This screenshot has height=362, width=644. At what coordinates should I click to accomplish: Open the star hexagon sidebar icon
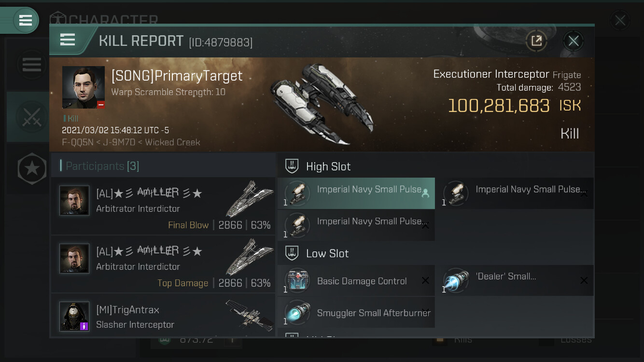pos(32,169)
